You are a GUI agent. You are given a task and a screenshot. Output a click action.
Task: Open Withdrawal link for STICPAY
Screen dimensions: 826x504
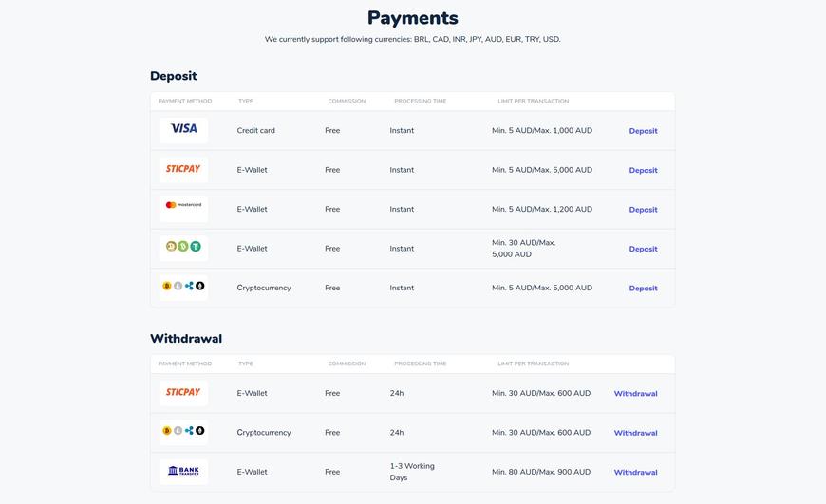(636, 393)
